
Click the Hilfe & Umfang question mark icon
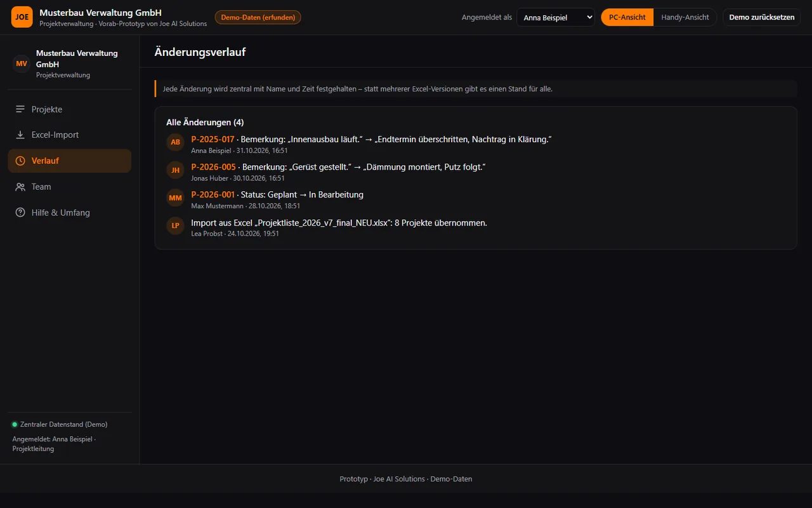click(20, 213)
